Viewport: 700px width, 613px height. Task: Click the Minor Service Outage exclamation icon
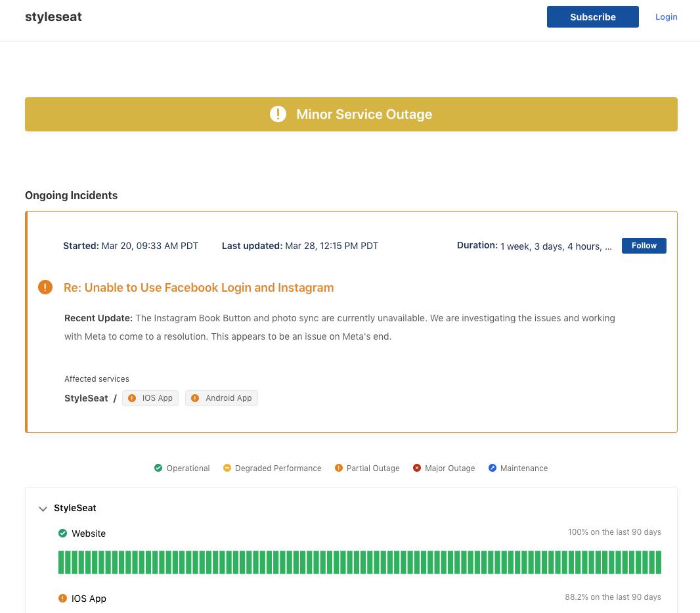pos(278,114)
